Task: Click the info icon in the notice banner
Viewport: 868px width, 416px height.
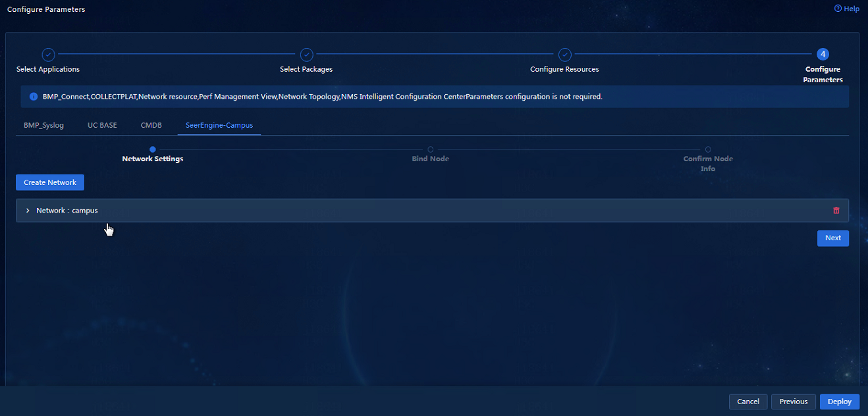Action: click(34, 96)
